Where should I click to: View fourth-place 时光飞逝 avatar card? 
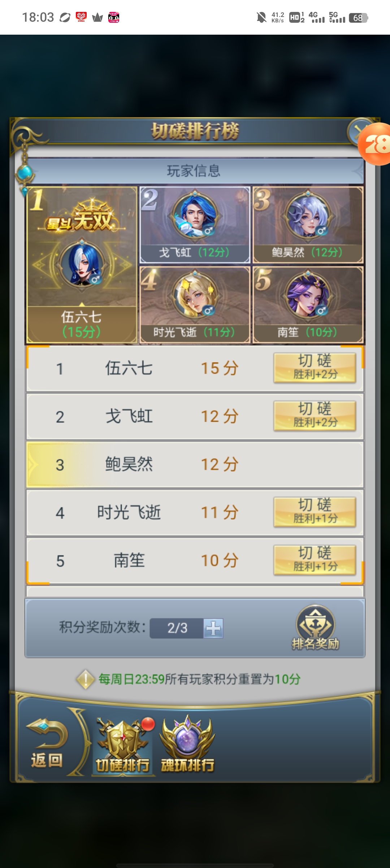pyautogui.click(x=195, y=305)
